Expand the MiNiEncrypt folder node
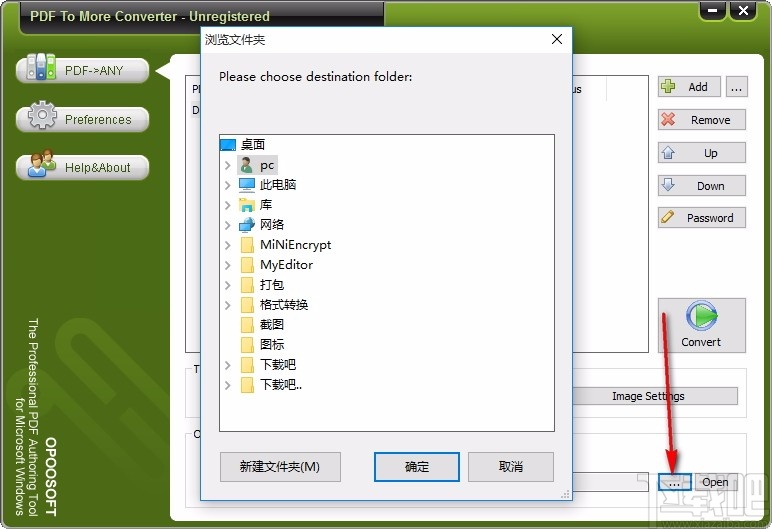772x529 pixels. point(227,245)
